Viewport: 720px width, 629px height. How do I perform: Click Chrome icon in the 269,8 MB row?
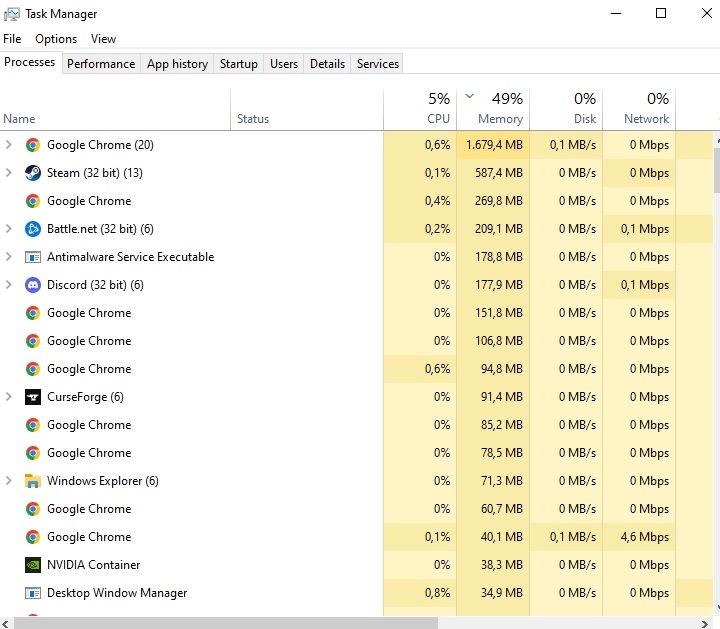[33, 201]
